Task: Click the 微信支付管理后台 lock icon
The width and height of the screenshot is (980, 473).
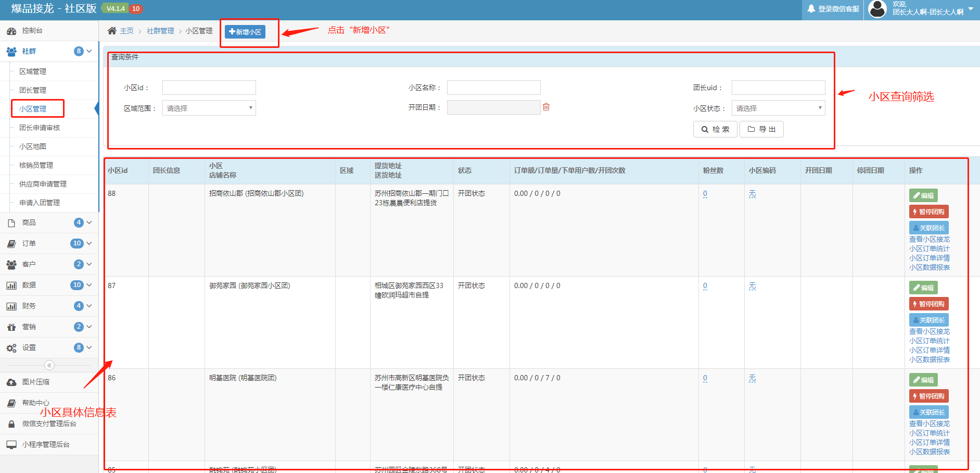Action: pos(11,424)
